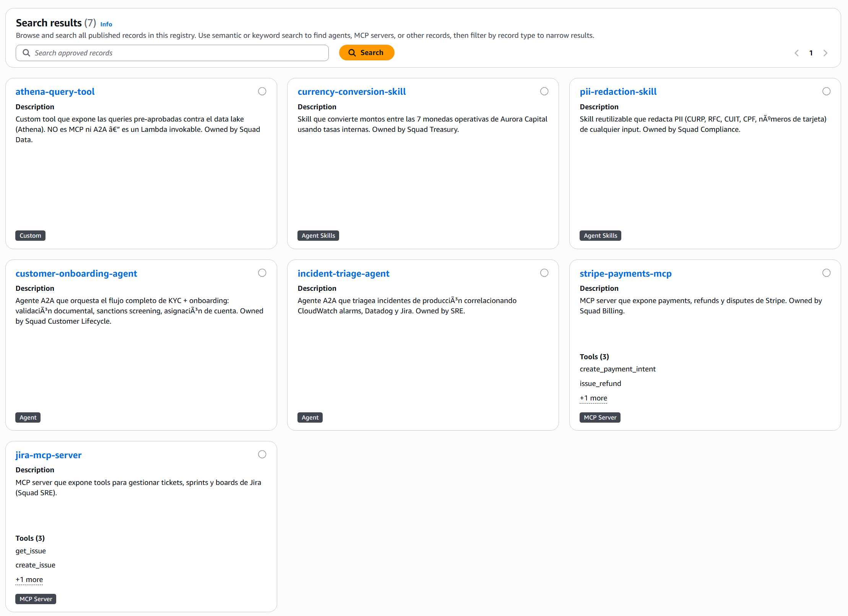
Task: Click page number 1 in pagination
Action: pos(811,53)
